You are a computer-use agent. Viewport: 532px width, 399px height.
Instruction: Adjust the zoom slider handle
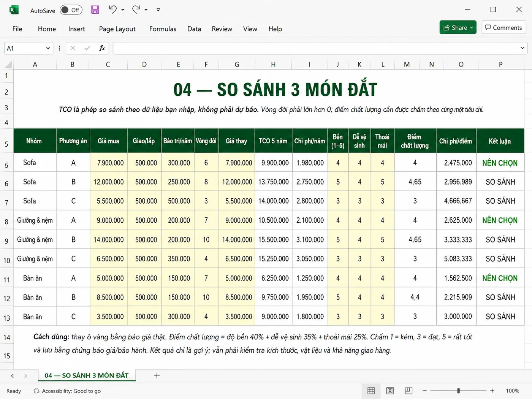(x=459, y=391)
